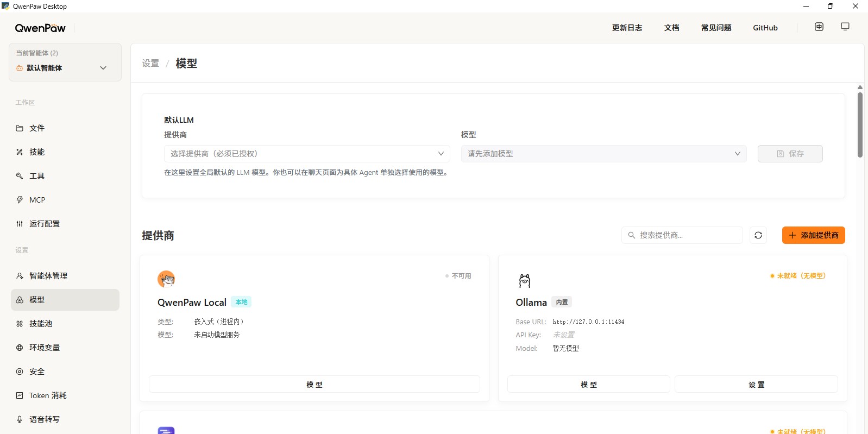The height and width of the screenshot is (434, 868).
Task: Go to 安全 shield icon entry
Action: 20,372
